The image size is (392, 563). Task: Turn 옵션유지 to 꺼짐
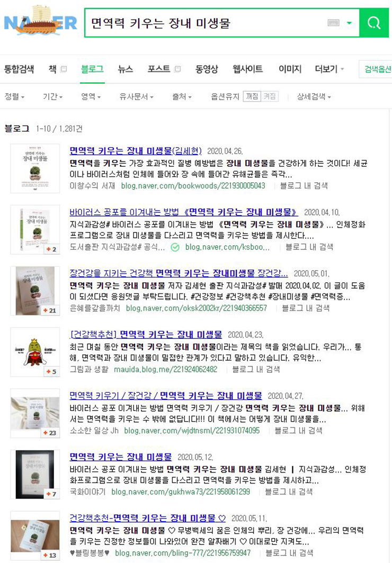252,96
